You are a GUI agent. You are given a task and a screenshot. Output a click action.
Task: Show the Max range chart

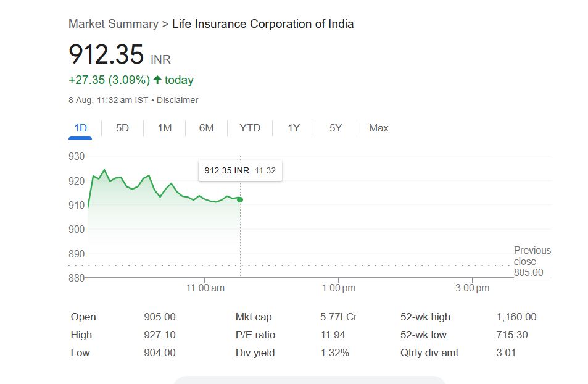coord(379,128)
